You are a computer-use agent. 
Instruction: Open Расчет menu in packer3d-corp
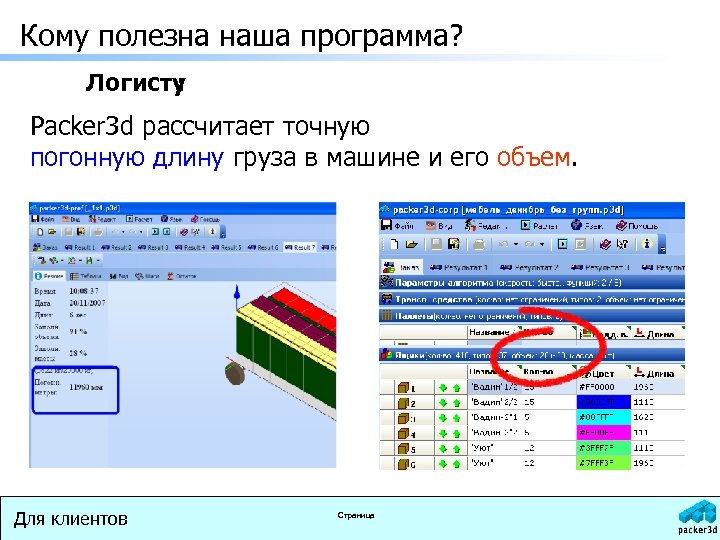coord(539,225)
